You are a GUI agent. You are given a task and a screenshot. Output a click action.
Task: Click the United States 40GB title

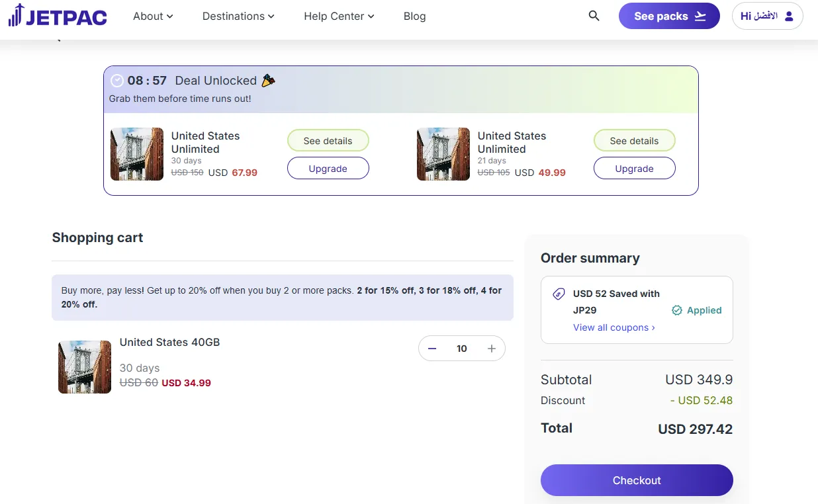(x=169, y=342)
